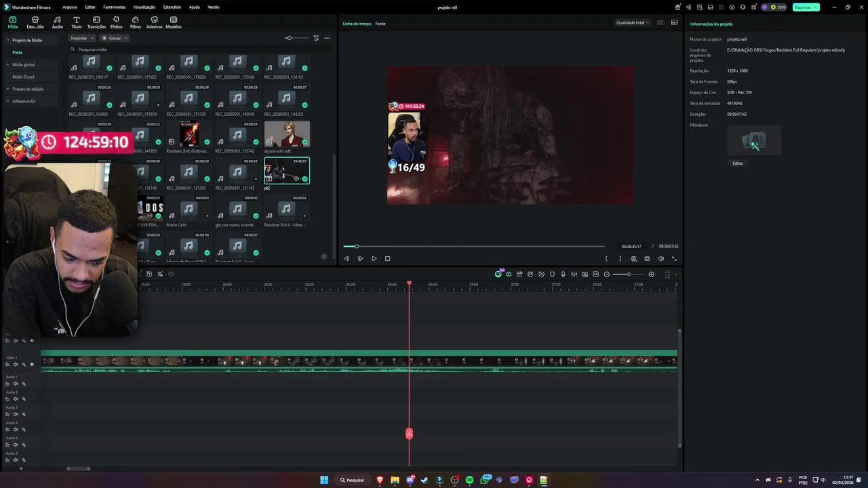Open the Mídia tab icon
The image size is (868, 488).
point(13,20)
